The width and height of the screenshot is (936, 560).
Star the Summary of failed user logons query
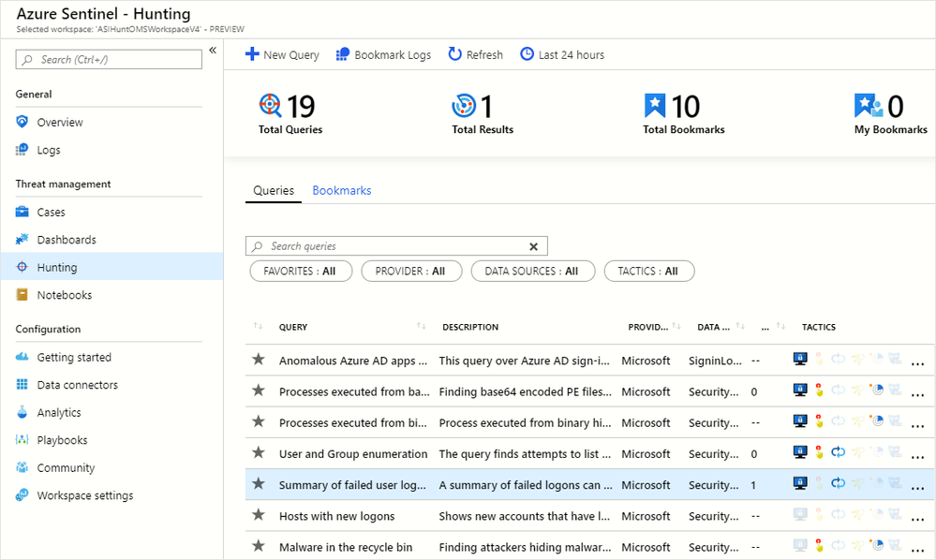(x=258, y=483)
